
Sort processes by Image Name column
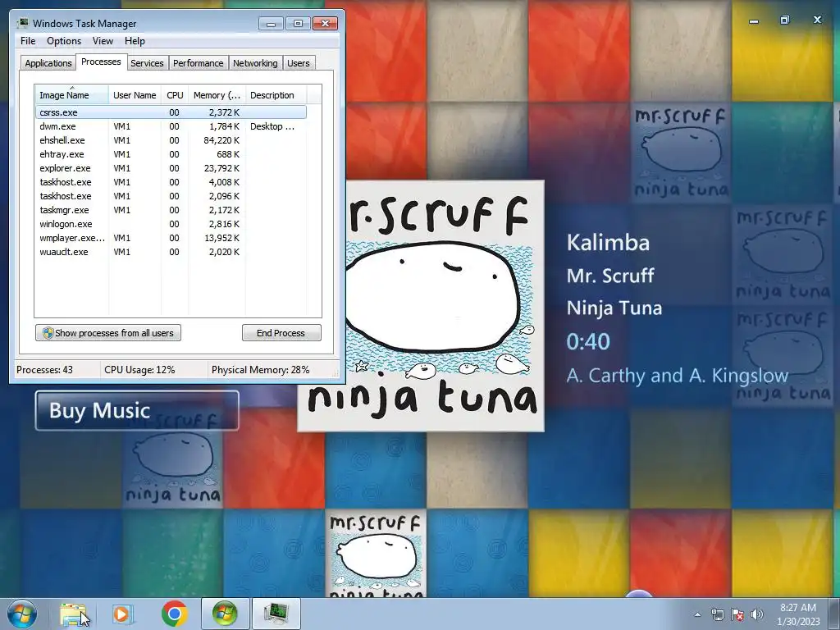click(71, 95)
